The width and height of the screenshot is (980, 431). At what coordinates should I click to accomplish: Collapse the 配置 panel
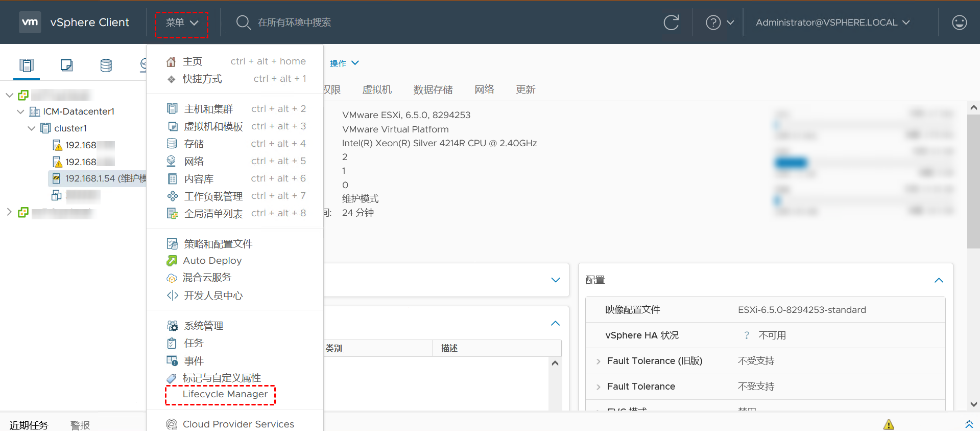click(939, 280)
